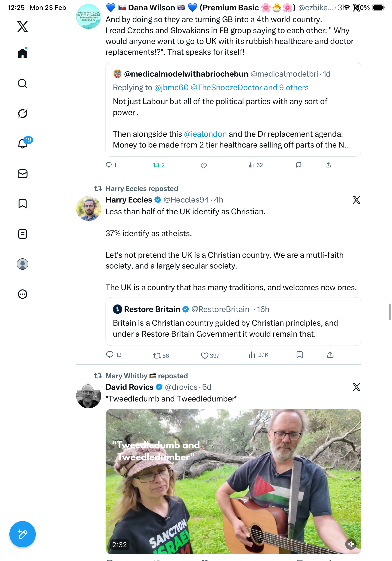The image size is (392, 561).
Task: Open Bookmarks from the sidebar
Action: pos(23,204)
